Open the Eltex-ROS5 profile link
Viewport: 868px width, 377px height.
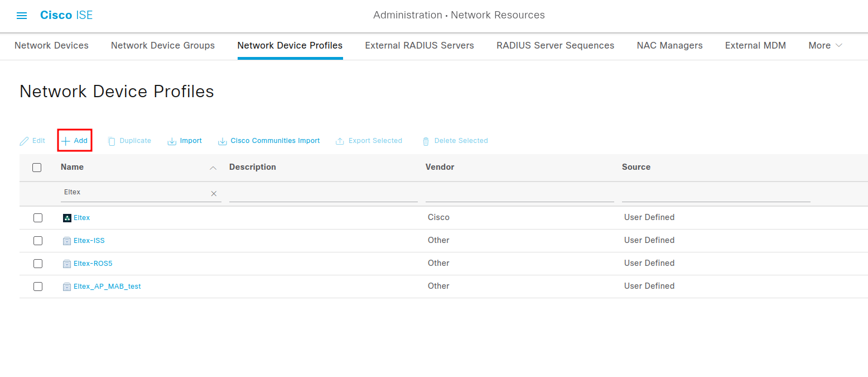93,264
